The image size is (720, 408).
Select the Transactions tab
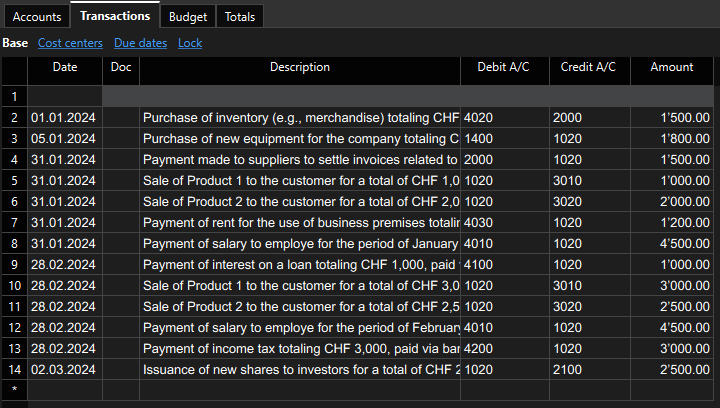click(115, 16)
